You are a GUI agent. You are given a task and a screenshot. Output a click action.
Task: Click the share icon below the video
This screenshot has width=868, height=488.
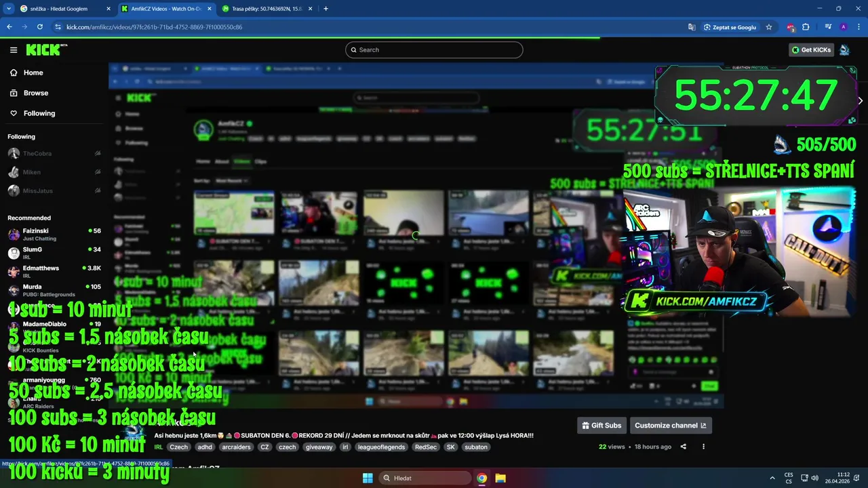coord(683,447)
